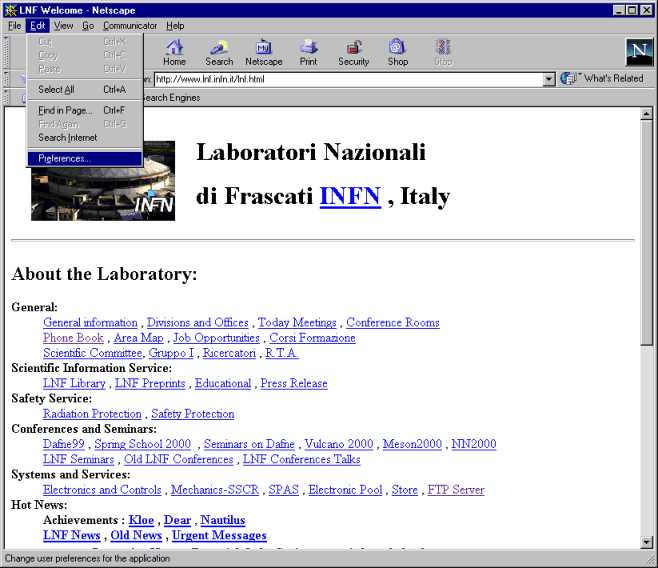Select Preferences in Edit menu
Image resolution: width=658 pixels, height=568 pixels.
pyautogui.click(x=85, y=159)
